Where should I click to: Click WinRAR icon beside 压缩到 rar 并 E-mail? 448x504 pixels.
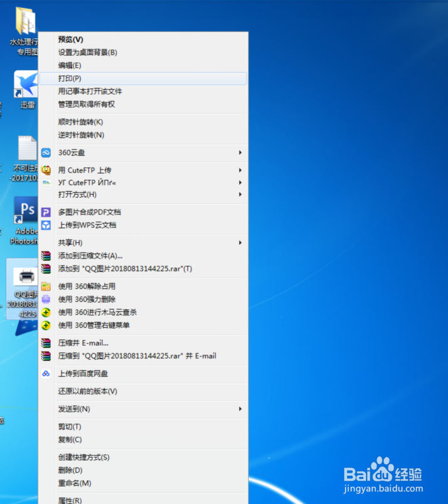[46, 356]
